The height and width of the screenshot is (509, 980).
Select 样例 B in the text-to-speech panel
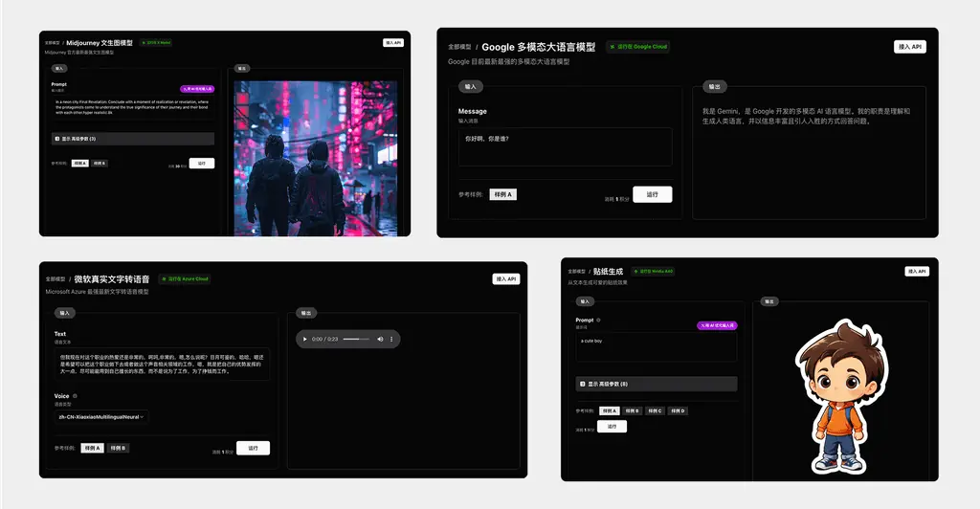[x=118, y=448]
